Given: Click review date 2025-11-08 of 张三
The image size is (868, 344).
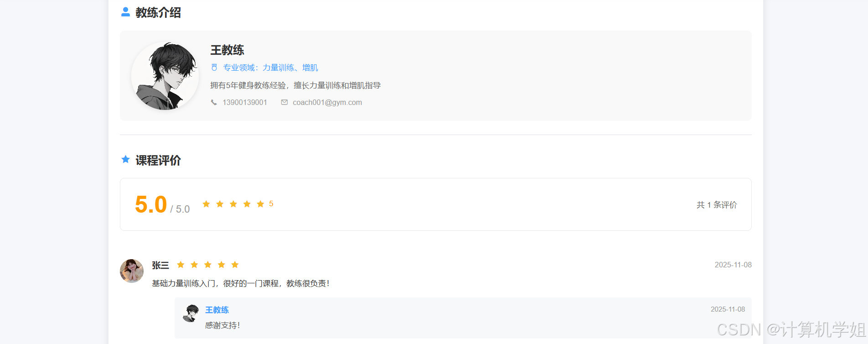Looking at the screenshot, I should pyautogui.click(x=733, y=265).
